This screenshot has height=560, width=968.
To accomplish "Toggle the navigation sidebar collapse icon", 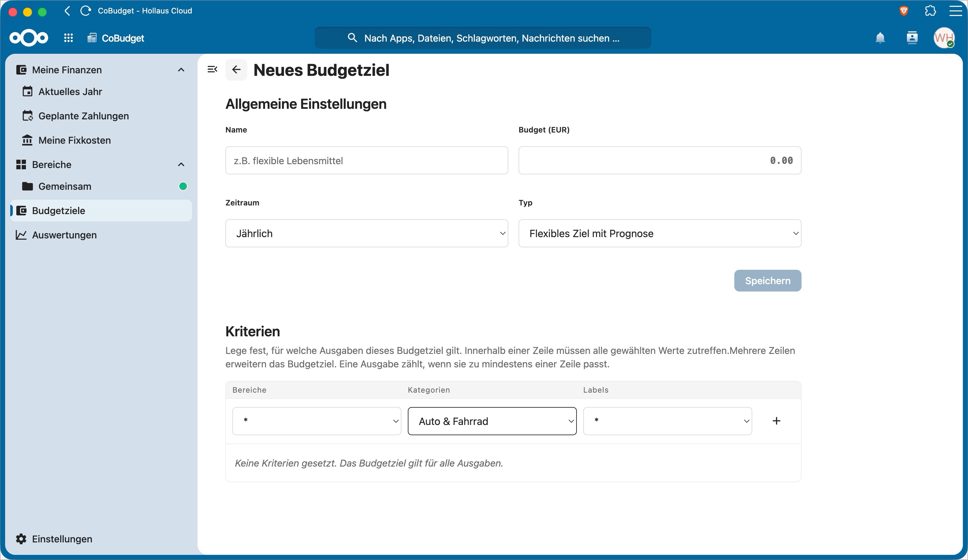I will pyautogui.click(x=213, y=69).
